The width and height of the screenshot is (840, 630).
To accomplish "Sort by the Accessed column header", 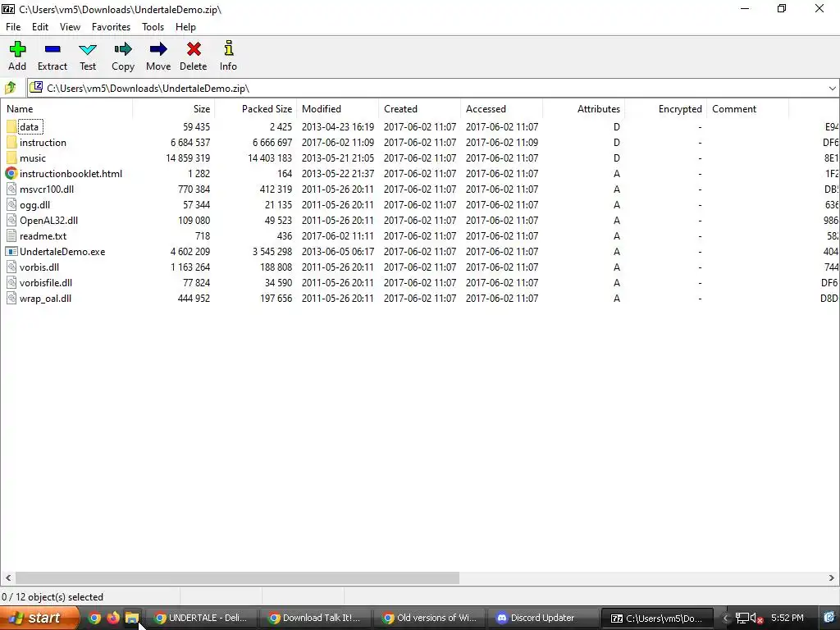I will click(x=501, y=109).
